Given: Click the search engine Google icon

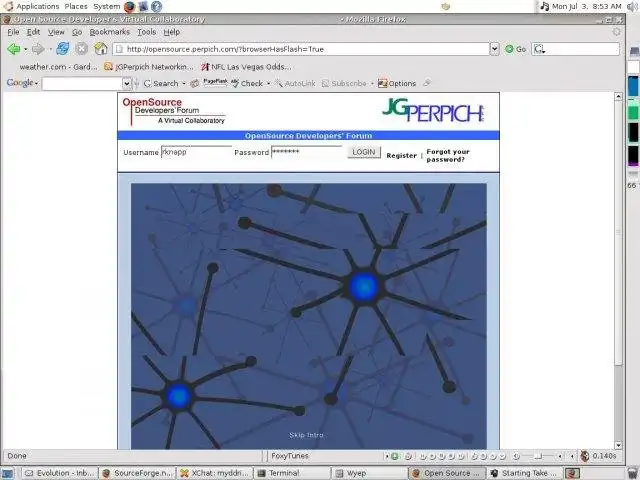Looking at the screenshot, I should 539,49.
